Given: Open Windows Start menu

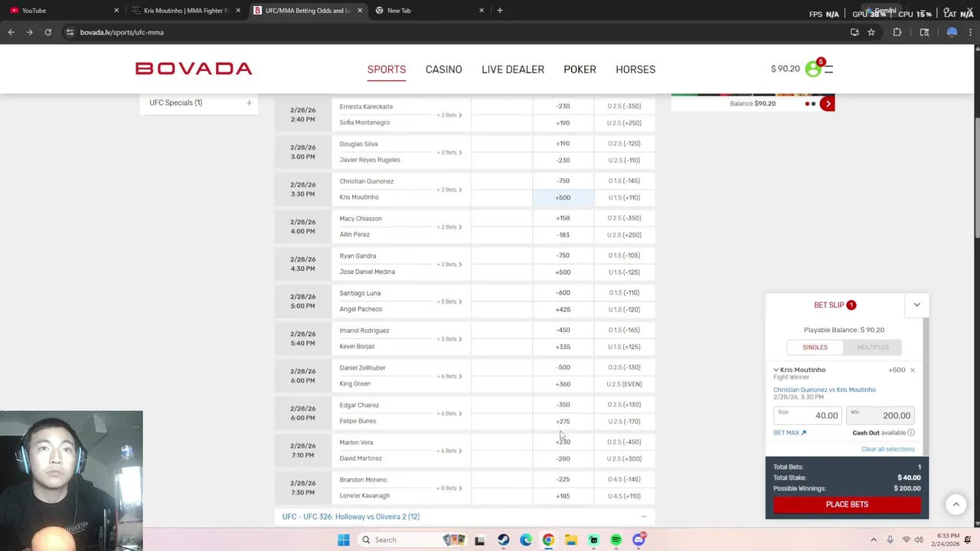Looking at the screenshot, I should [344, 540].
